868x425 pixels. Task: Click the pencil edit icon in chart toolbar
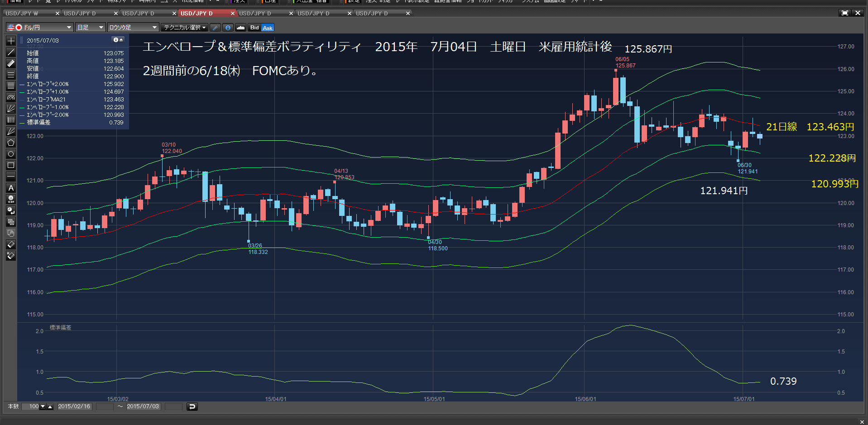[216, 28]
